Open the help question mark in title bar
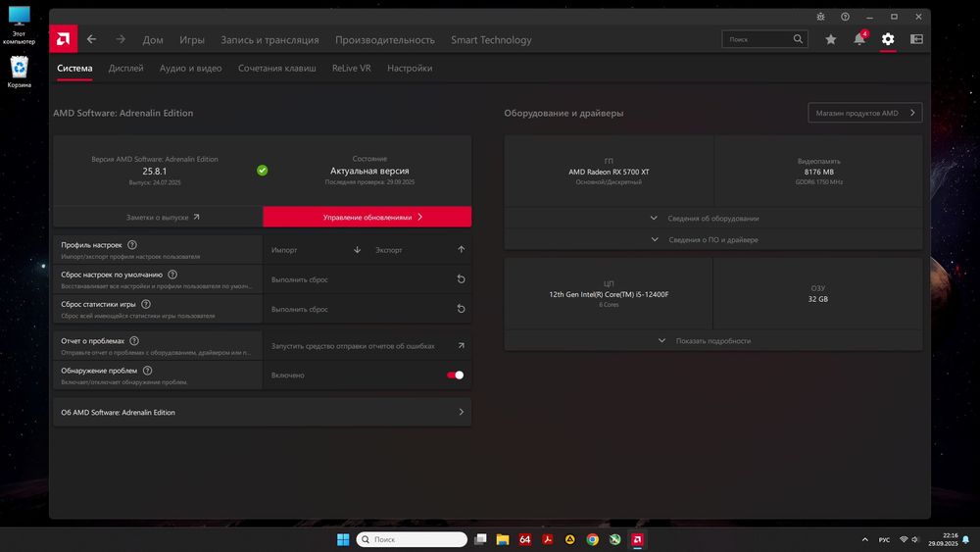Viewport: 980px width, 552px height. 845,17
